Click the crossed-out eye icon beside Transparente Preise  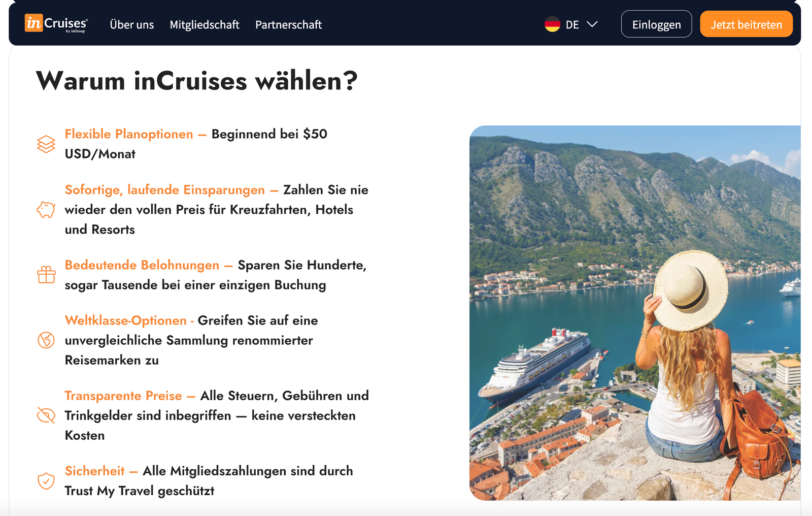[46, 415]
